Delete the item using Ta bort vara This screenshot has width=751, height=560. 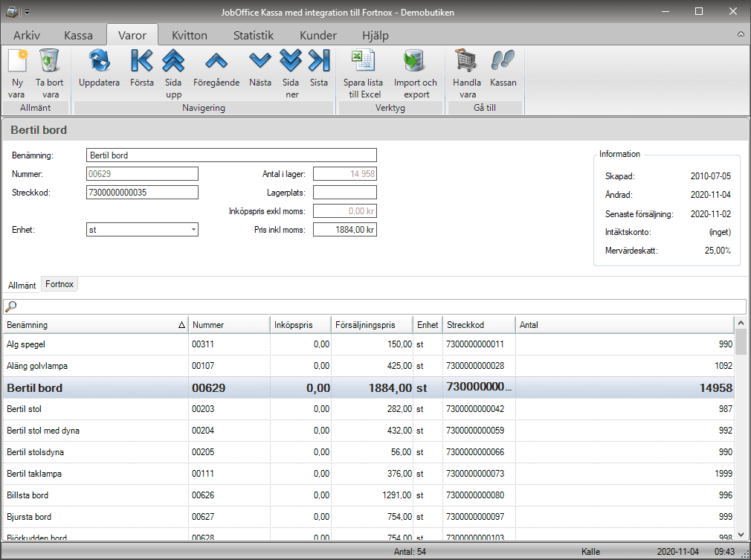49,74
